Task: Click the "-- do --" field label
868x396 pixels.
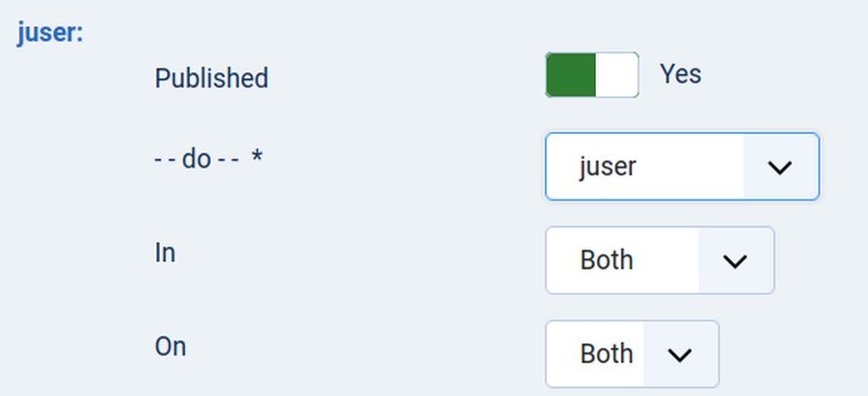Action: coord(196,158)
